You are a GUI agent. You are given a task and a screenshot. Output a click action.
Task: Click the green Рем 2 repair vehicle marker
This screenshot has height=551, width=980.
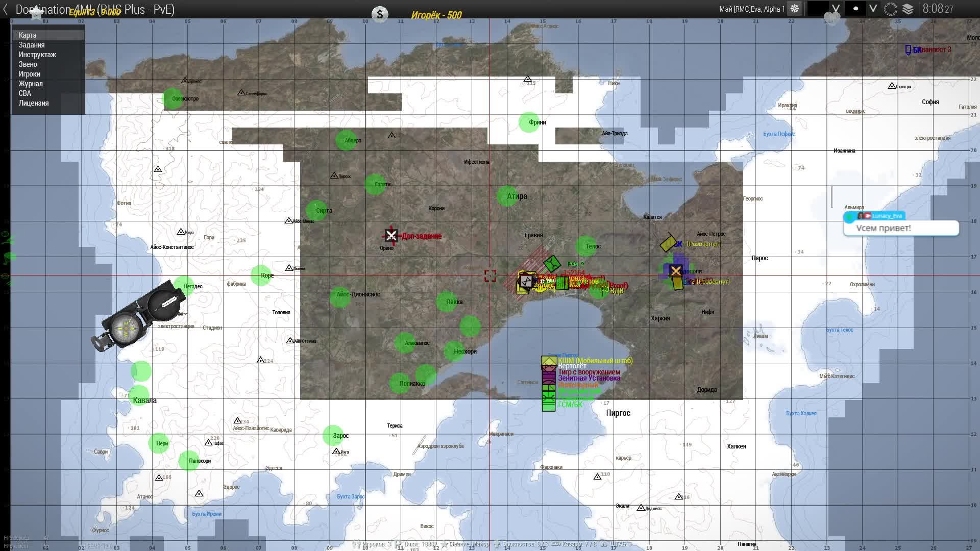[x=552, y=264]
